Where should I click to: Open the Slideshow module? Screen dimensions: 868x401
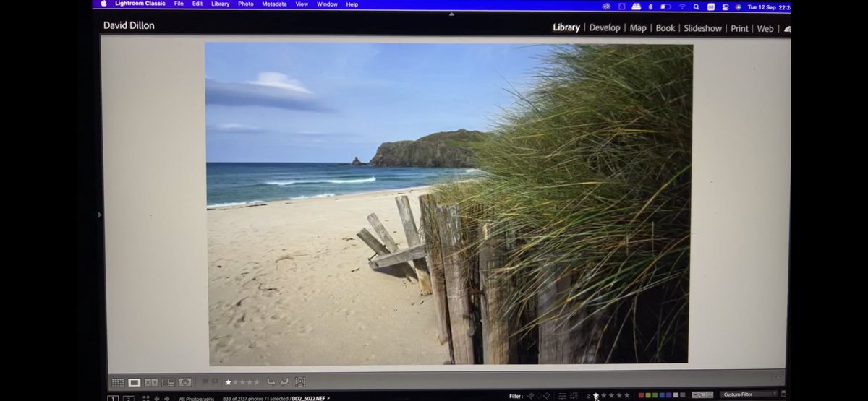tap(703, 28)
